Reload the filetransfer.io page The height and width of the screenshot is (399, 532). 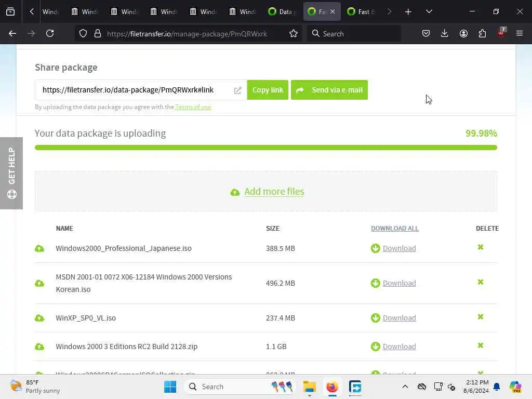pyautogui.click(x=50, y=34)
